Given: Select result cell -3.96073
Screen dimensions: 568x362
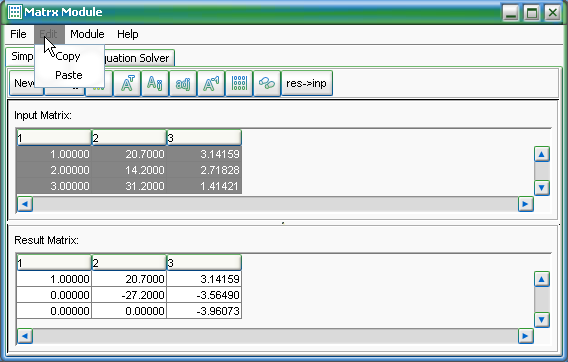Looking at the screenshot, I should click(204, 311).
